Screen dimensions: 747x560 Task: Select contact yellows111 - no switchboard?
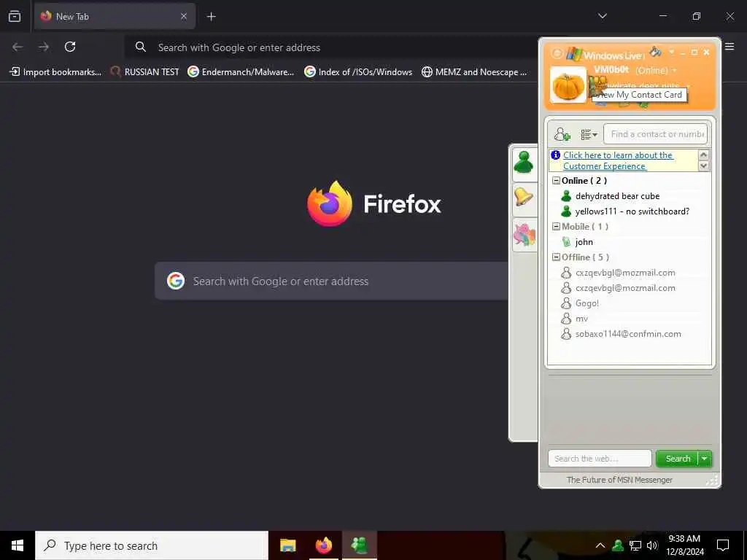pyautogui.click(x=632, y=211)
